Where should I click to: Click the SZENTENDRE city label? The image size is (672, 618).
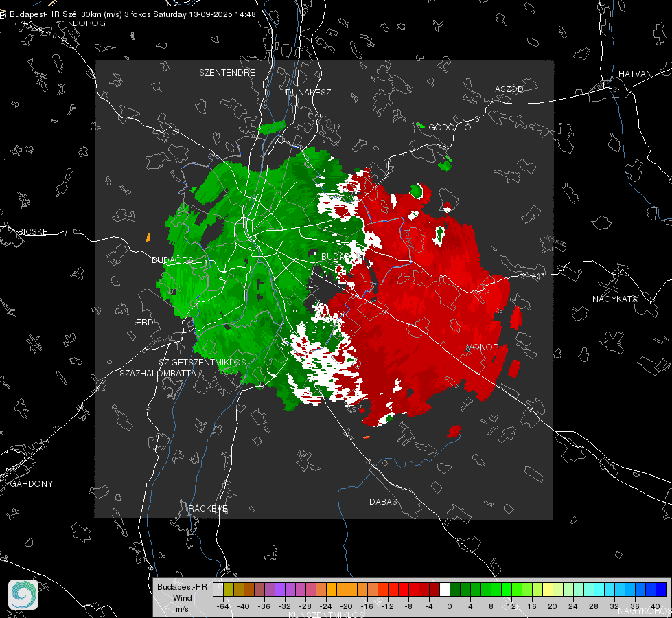pyautogui.click(x=227, y=73)
